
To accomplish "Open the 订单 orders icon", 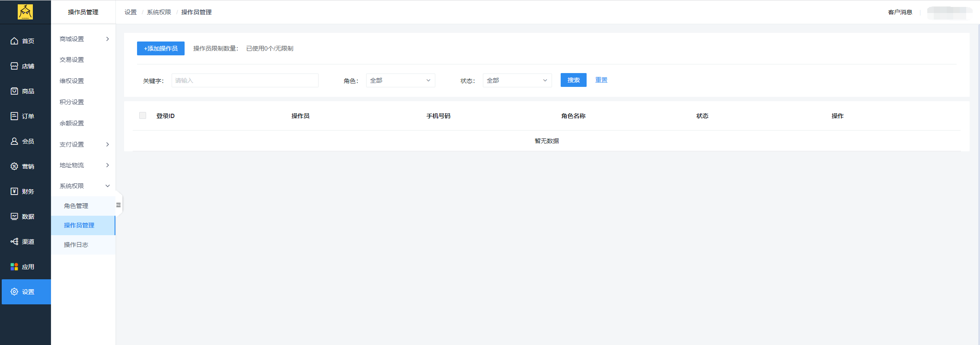I will click(14, 116).
